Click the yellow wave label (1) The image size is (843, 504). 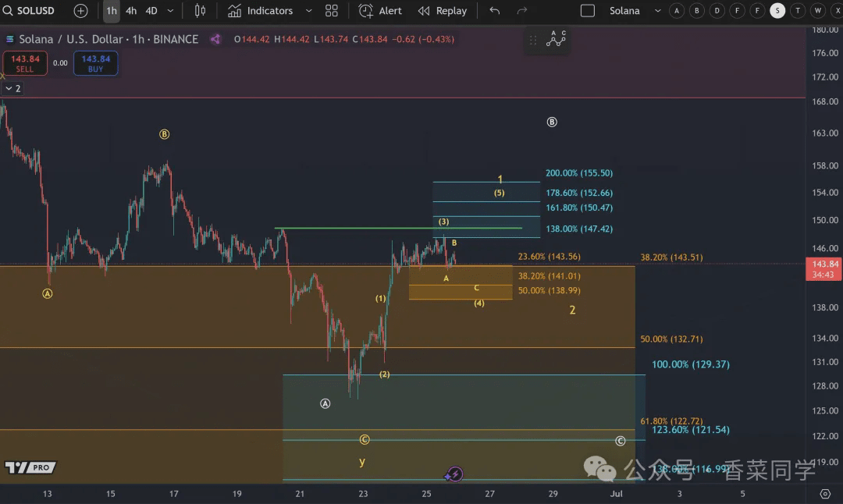tap(381, 298)
